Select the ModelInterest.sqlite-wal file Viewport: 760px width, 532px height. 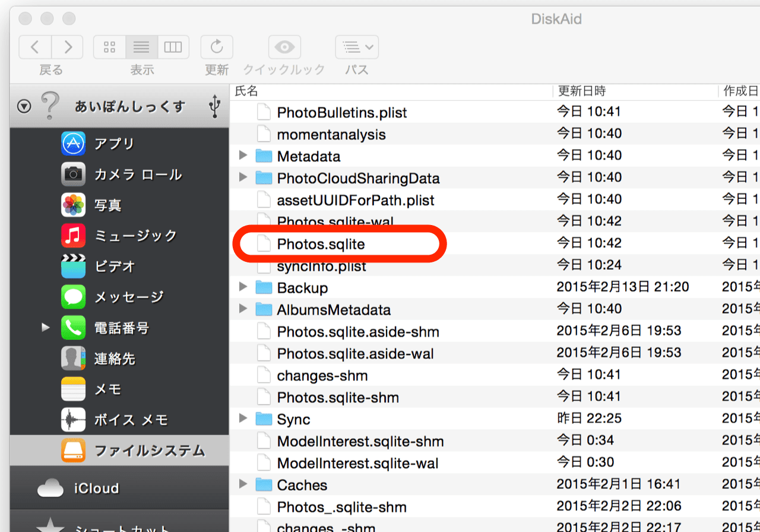pos(495,463)
